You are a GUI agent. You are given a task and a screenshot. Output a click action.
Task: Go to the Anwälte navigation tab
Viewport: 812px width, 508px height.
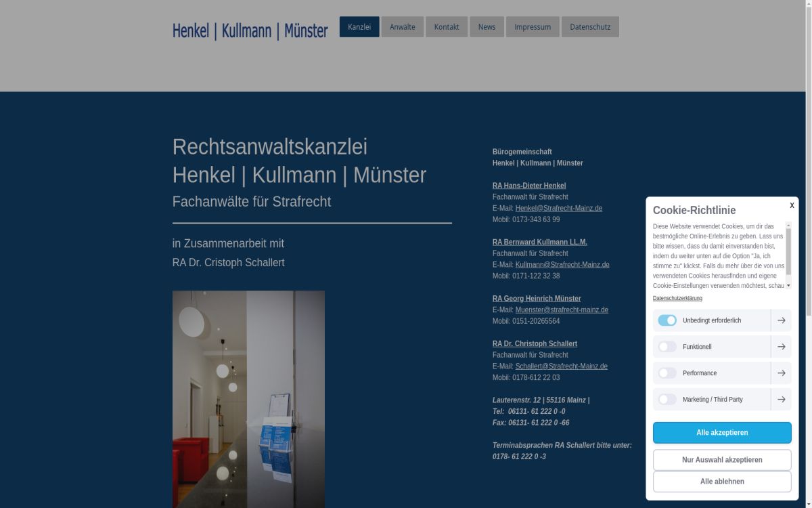point(402,27)
